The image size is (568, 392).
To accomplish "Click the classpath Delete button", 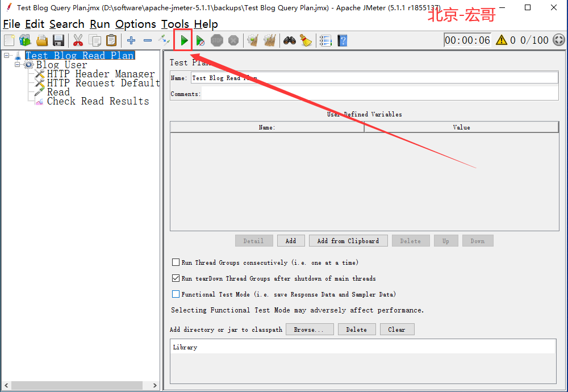I will coord(357,330).
